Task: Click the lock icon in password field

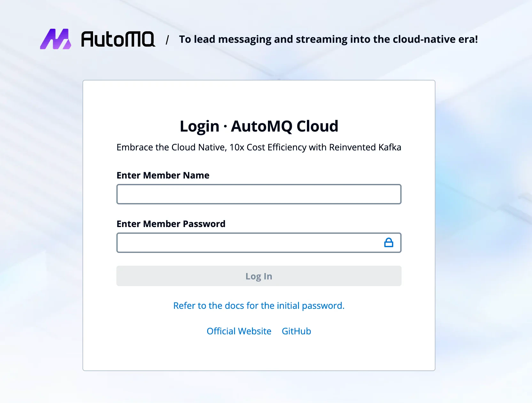Action: point(388,243)
